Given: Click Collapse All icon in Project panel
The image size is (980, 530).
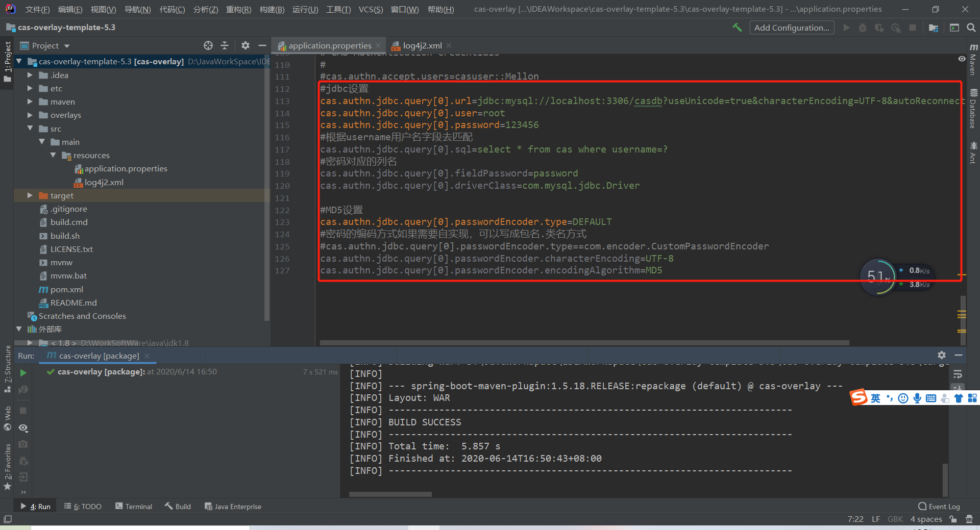Looking at the screenshot, I should 225,45.
